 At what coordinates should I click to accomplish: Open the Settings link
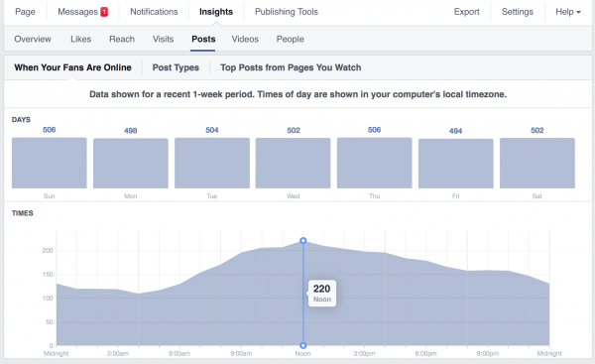coord(518,12)
